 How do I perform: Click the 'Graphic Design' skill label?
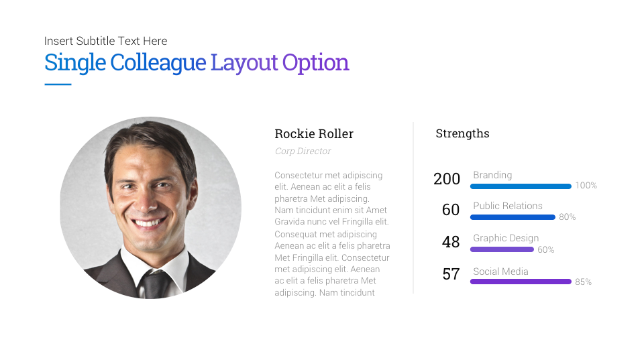coord(505,238)
